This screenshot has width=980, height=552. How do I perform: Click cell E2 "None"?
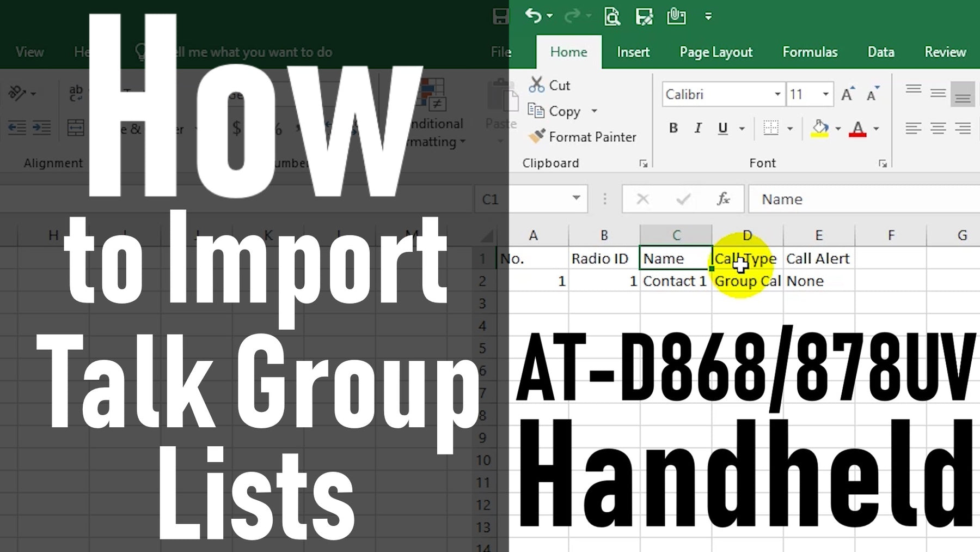(819, 281)
